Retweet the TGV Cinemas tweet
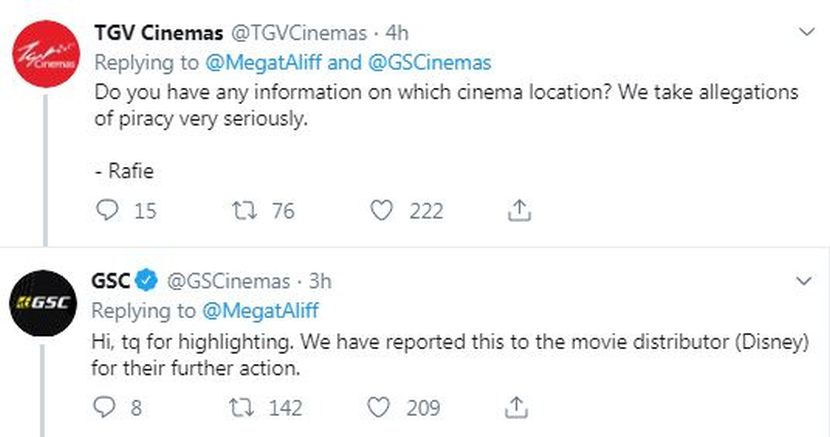Screen dimensions: 830x437 (245, 211)
